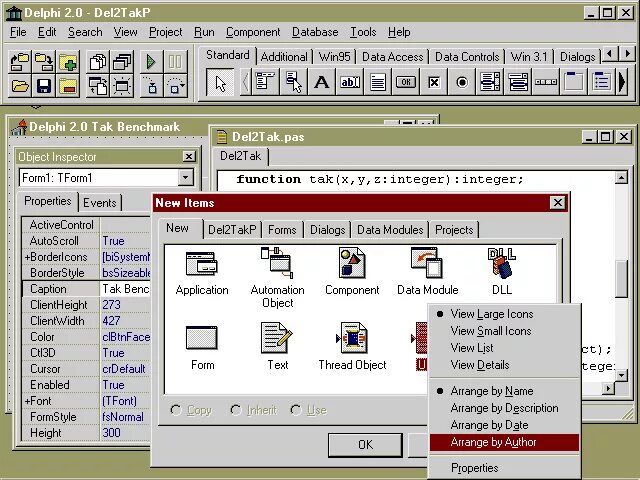Click Select Form from List icon

coord(122,62)
